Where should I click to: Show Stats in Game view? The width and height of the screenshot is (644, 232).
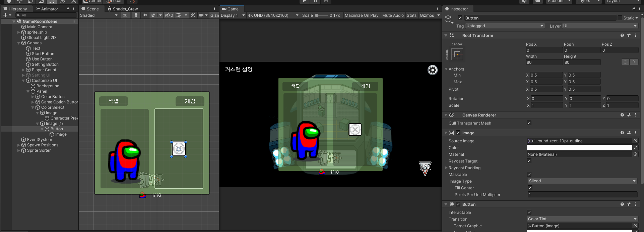(411, 15)
